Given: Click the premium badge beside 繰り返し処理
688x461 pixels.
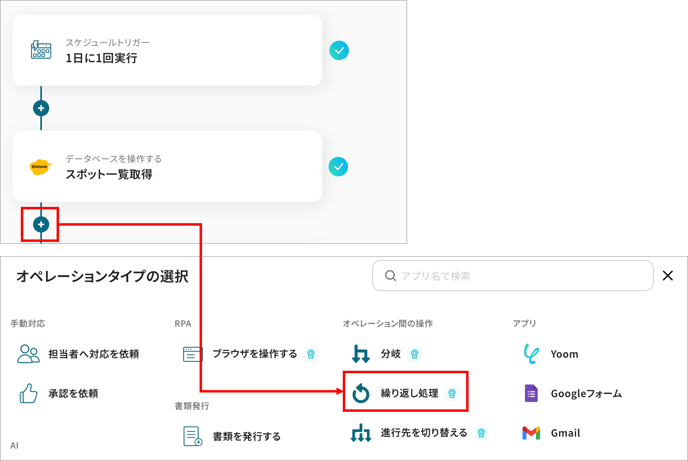Looking at the screenshot, I should 452,393.
